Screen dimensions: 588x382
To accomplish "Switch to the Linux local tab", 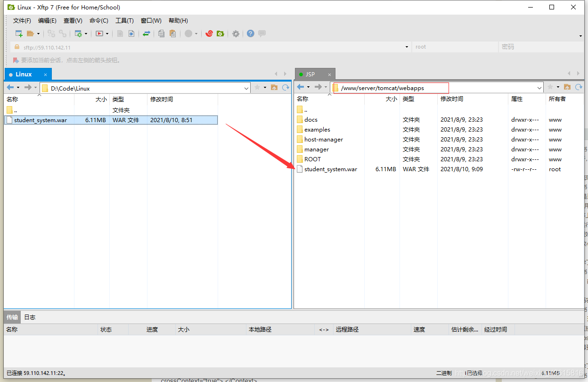I will [x=24, y=74].
